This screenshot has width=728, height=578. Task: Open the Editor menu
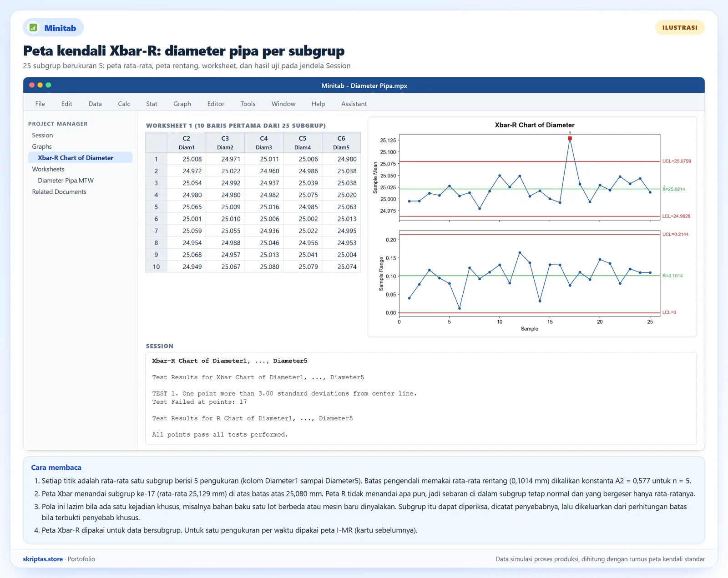point(216,104)
